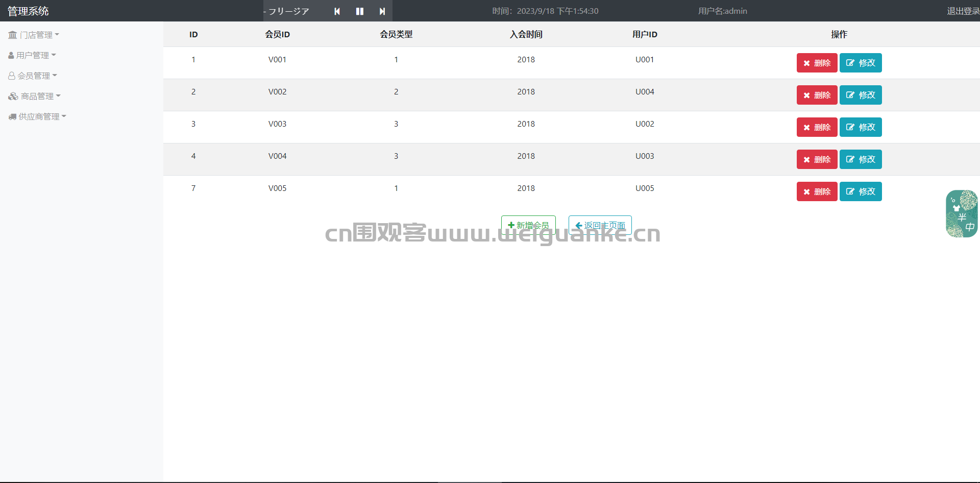Select the cell V002
The height and width of the screenshot is (483, 980).
click(x=277, y=91)
